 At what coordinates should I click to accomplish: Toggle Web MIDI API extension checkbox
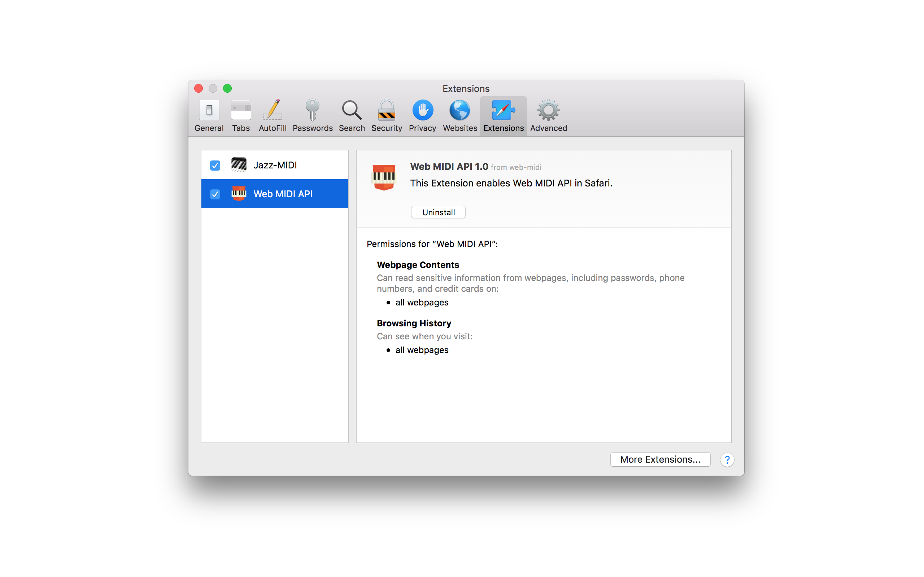point(215,193)
